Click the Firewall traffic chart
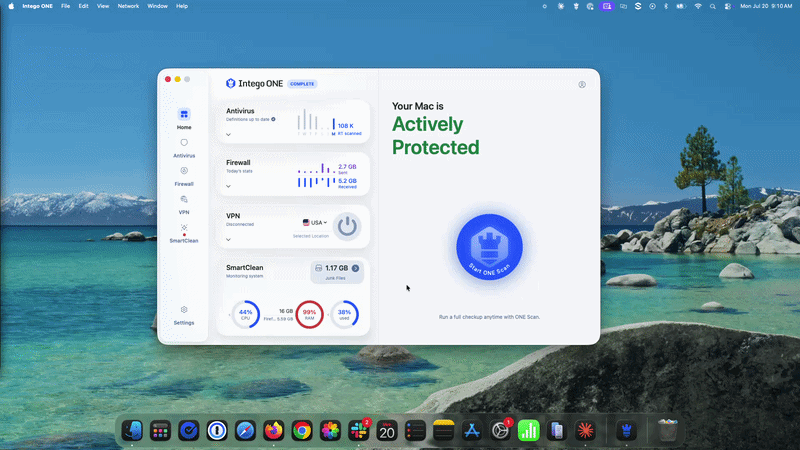Screen dimensions: 800x450 [x=316, y=176]
